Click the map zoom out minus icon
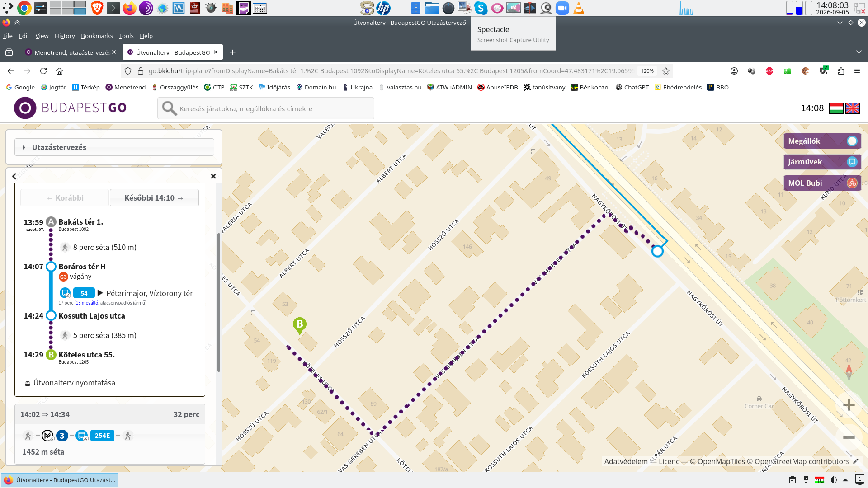The width and height of the screenshot is (868, 488). click(849, 437)
